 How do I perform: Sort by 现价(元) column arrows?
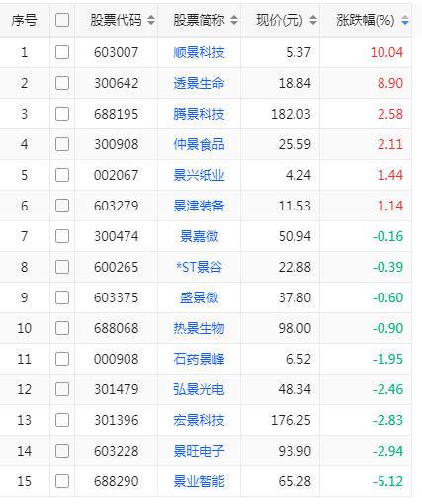tap(313, 20)
